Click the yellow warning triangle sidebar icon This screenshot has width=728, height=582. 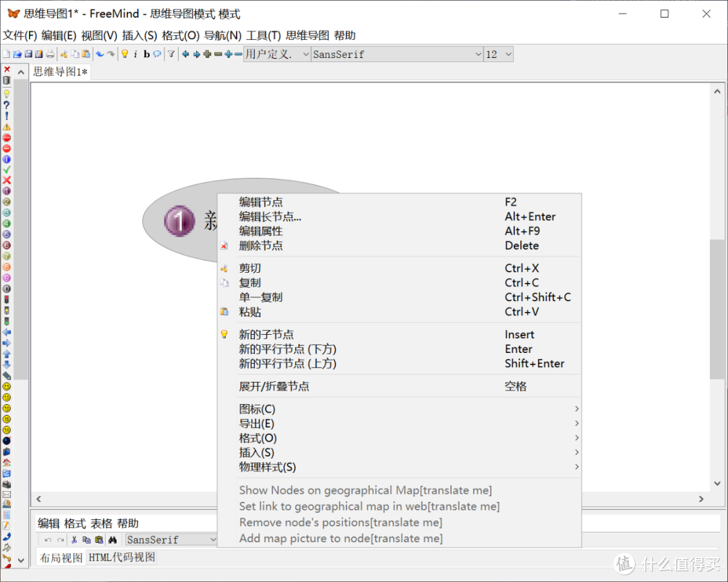point(7,126)
